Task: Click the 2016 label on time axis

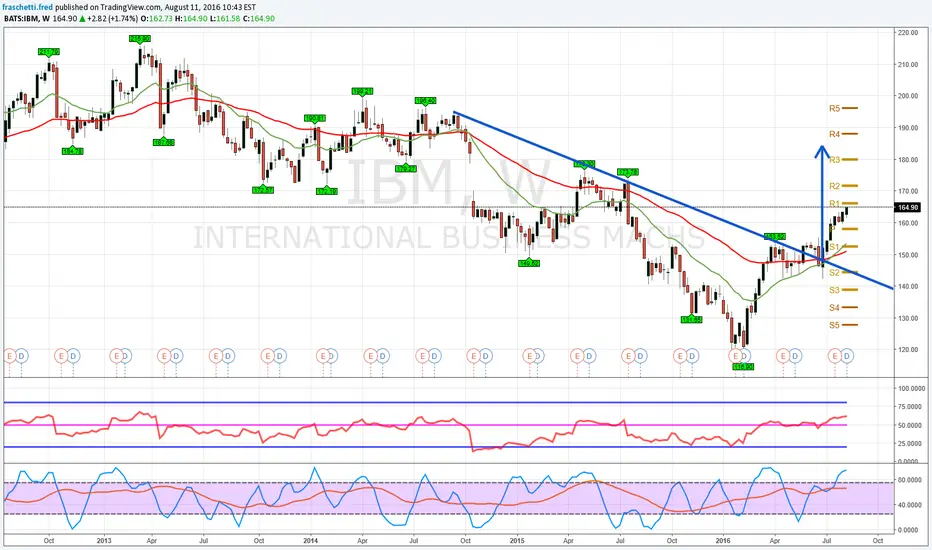Action: (723, 540)
